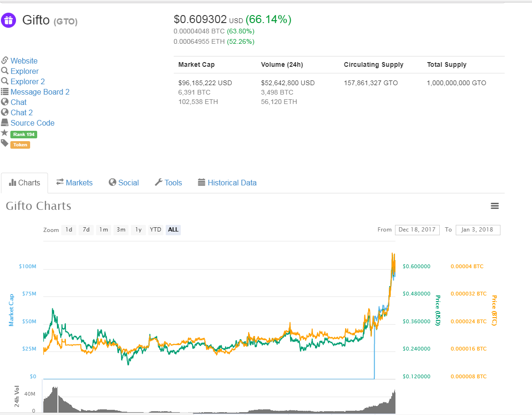Open Message Board 2 link
The height and width of the screenshot is (415, 532).
pos(40,92)
